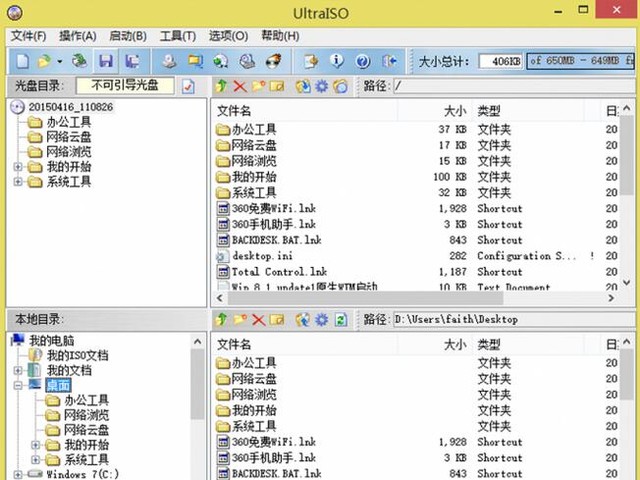Click local path field D:\Users\faith\Desktop
The image size is (640, 480).
pyautogui.click(x=514, y=320)
